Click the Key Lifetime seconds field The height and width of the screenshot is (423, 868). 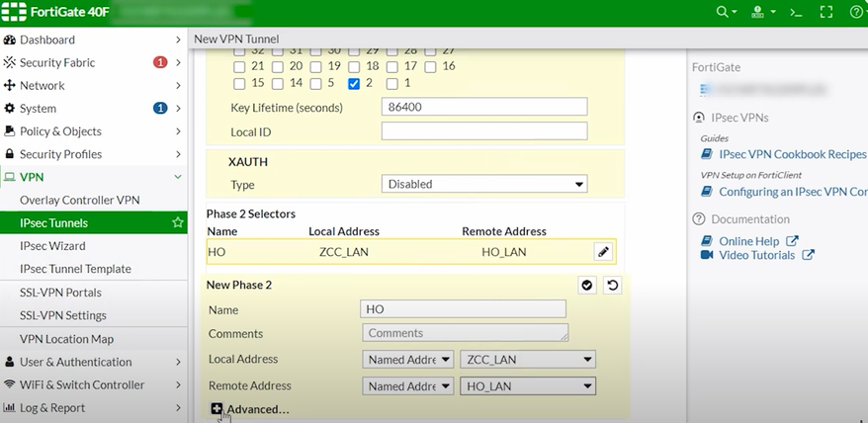483,107
